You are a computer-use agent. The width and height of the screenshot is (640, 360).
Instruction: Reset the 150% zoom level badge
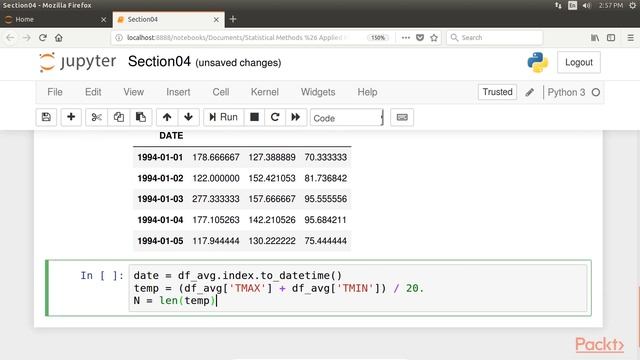click(378, 38)
